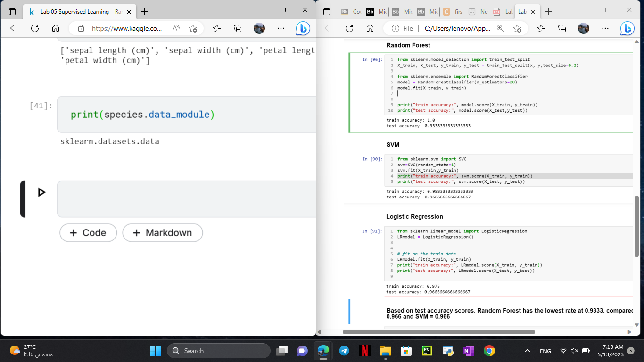Open Bing chat in the Kaggle window

303,29
